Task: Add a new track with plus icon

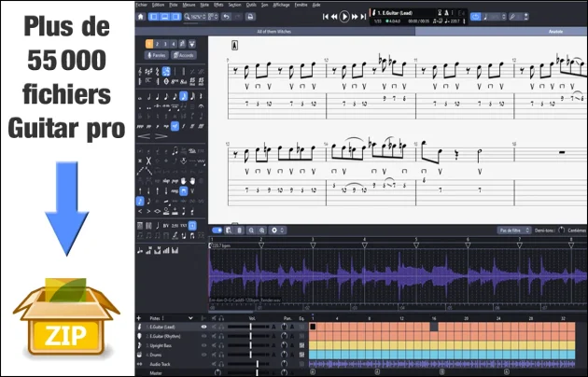Action: [139, 318]
